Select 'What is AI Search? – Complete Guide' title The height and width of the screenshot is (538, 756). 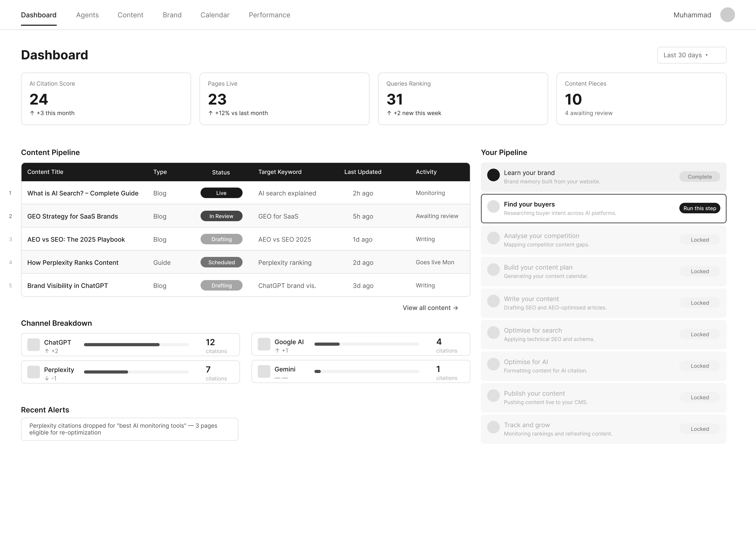tap(83, 193)
